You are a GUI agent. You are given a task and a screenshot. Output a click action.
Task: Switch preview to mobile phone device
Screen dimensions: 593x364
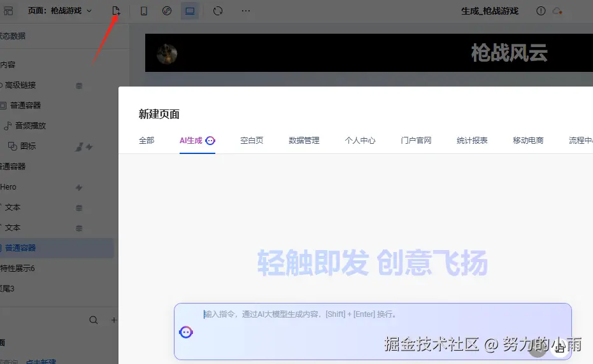coord(144,11)
